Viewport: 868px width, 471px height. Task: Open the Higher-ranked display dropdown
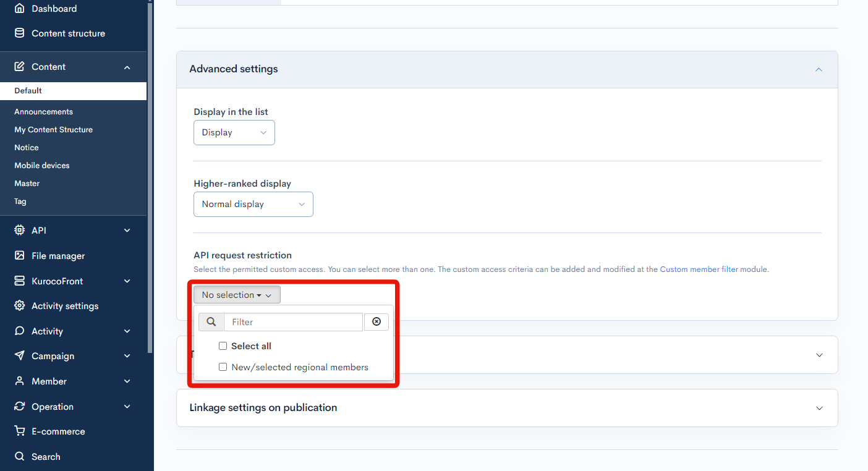tap(253, 204)
